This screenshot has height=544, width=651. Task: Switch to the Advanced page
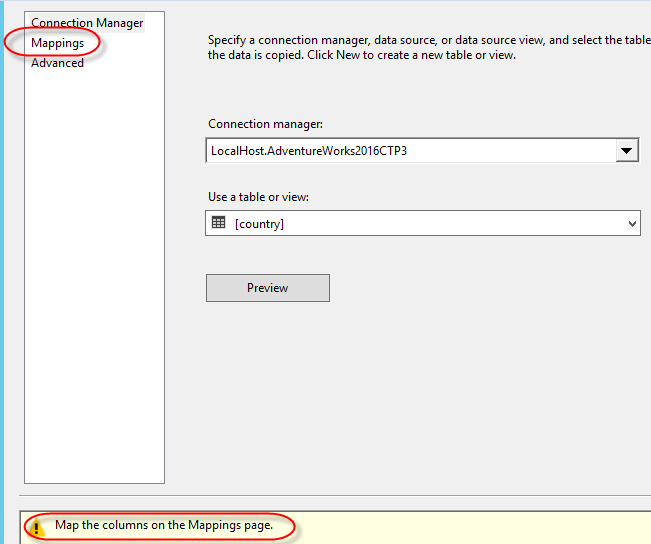coord(57,63)
